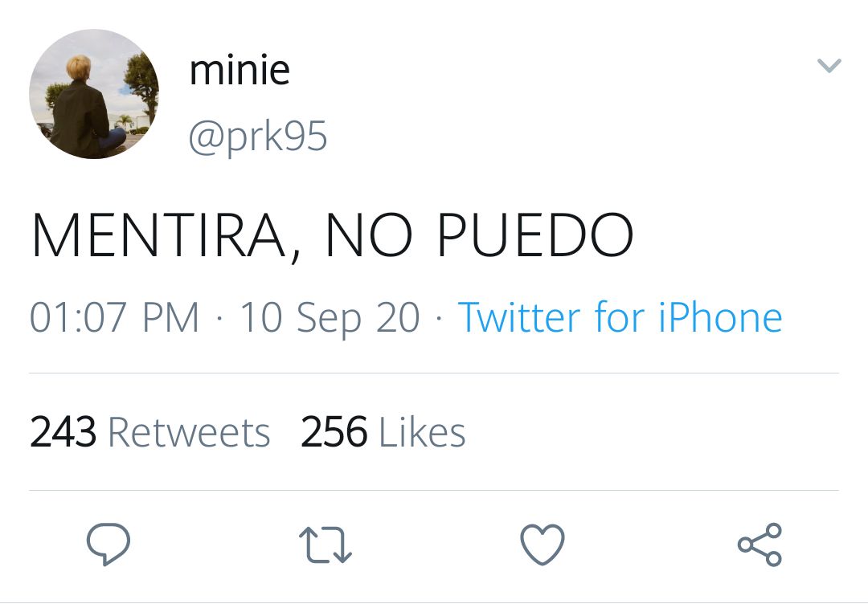The width and height of the screenshot is (868, 608).
Task: Tap the number 256 like count
Action: tap(334, 432)
